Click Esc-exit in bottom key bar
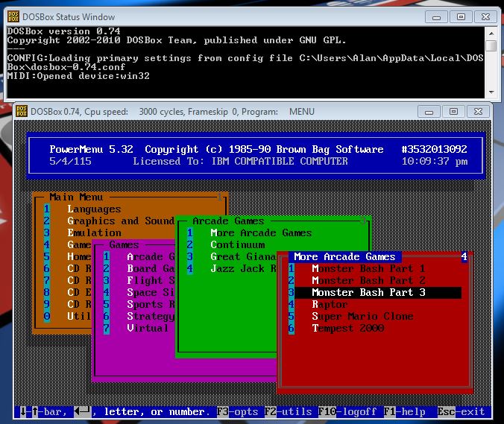The height and width of the screenshot is (424, 504). [x=461, y=412]
